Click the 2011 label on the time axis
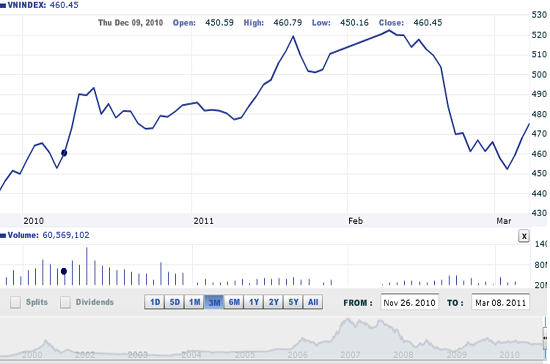The width and height of the screenshot is (550, 364). 203,221
